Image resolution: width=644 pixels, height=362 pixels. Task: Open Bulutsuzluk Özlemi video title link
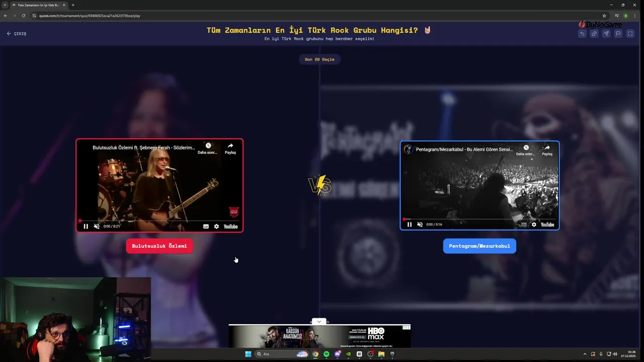[143, 148]
